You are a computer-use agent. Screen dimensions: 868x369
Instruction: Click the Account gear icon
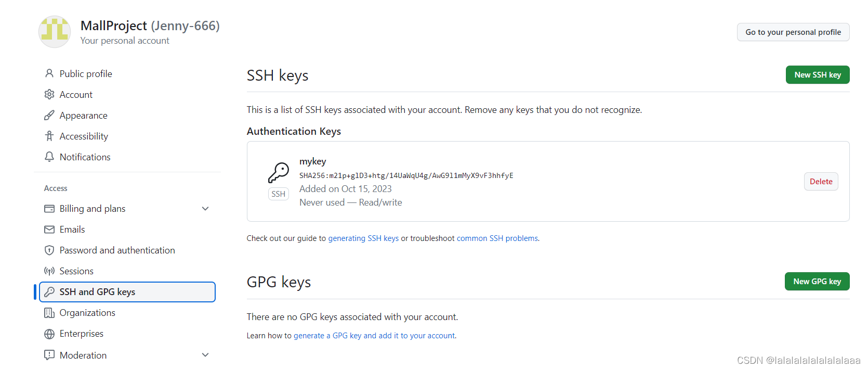49,94
